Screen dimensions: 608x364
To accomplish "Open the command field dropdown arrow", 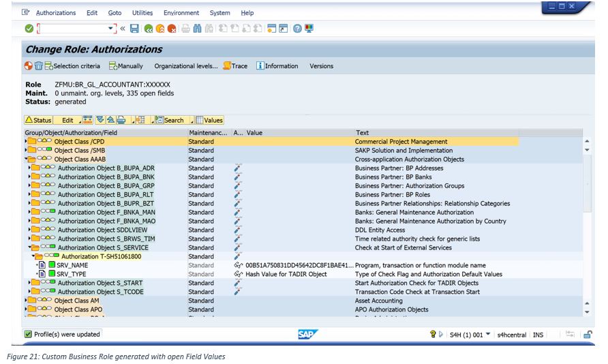I will click(110, 29).
